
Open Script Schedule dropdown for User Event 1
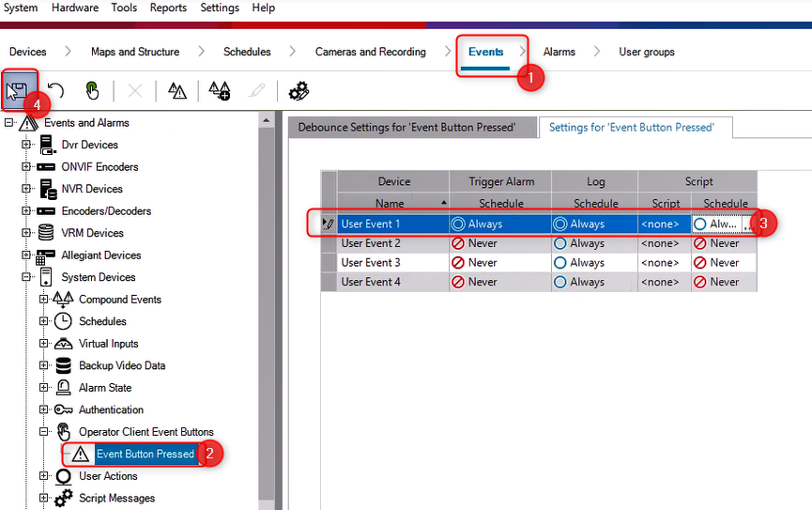coord(746,224)
